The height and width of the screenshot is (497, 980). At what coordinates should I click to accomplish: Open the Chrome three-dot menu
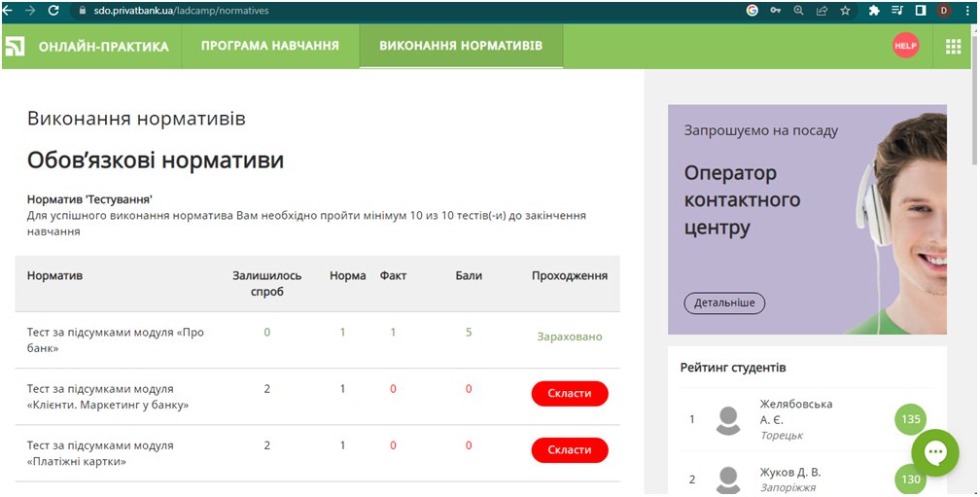coord(966,11)
